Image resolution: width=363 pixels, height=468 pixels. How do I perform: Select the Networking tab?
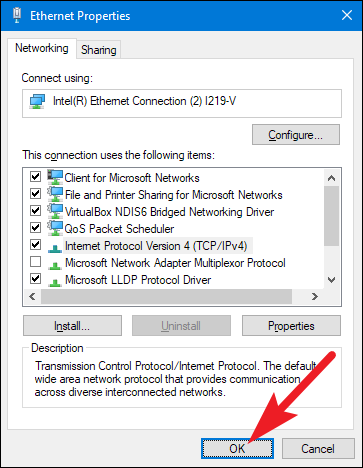coord(42,48)
